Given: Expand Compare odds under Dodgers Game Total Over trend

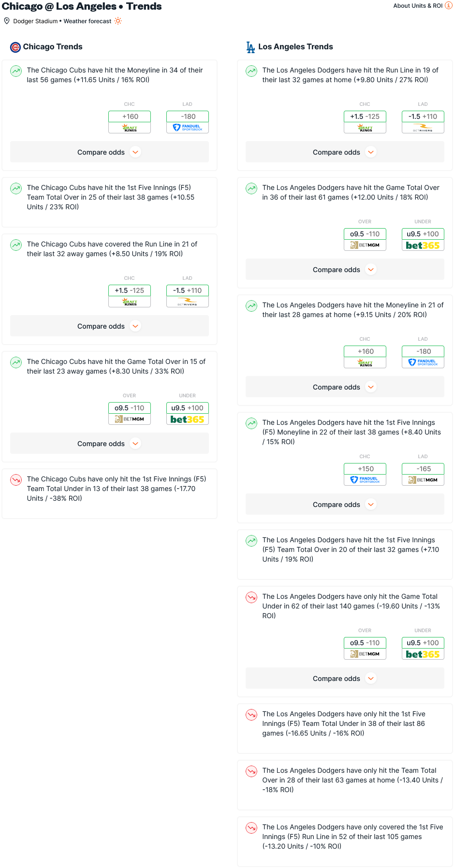Looking at the screenshot, I should (x=345, y=270).
